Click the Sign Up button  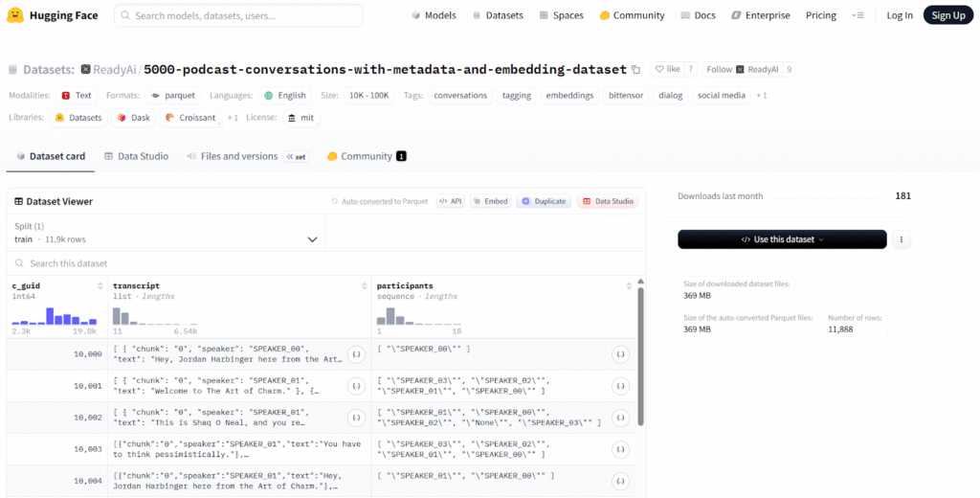[947, 15]
